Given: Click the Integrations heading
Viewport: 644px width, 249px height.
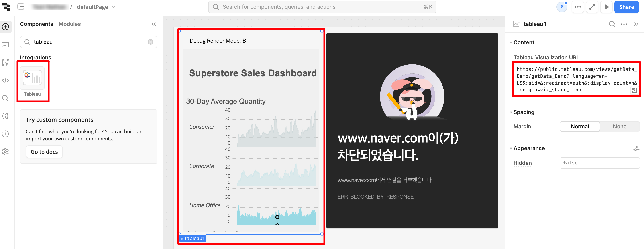Looking at the screenshot, I should point(35,57).
